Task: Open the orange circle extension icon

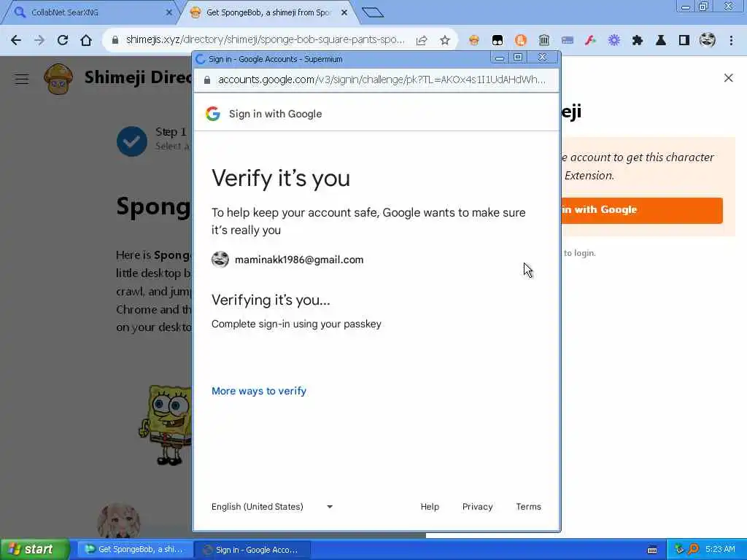Action: 521,41
